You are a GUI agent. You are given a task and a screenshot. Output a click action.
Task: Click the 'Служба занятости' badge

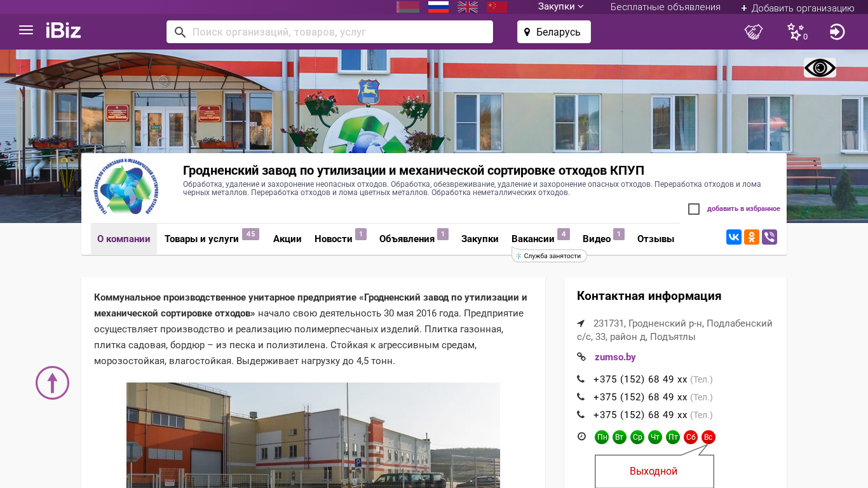550,256
